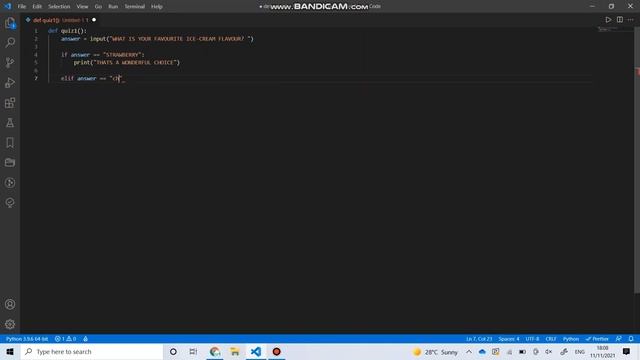Open Chrome from the taskbar
This screenshot has height=360, width=640.
click(215, 351)
